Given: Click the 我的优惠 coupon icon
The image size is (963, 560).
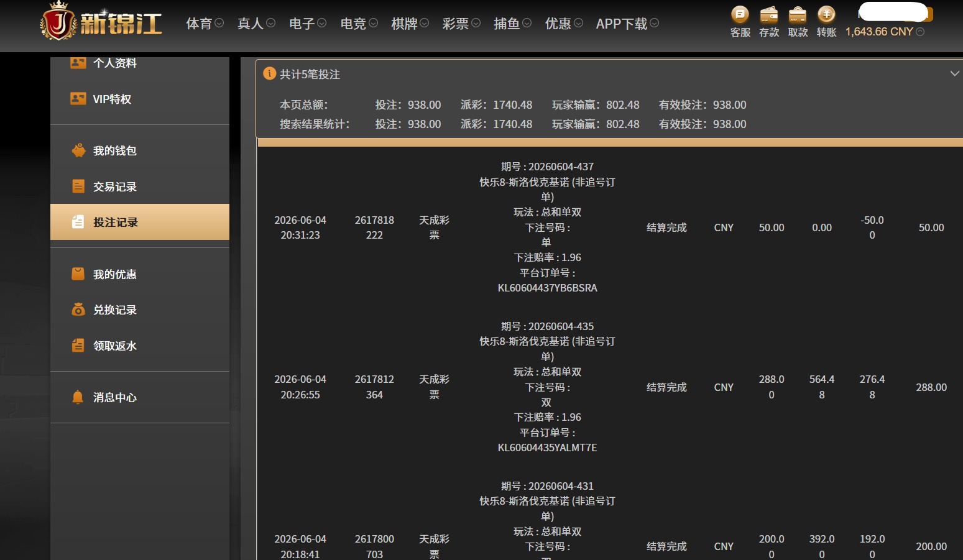Looking at the screenshot, I should [x=78, y=274].
